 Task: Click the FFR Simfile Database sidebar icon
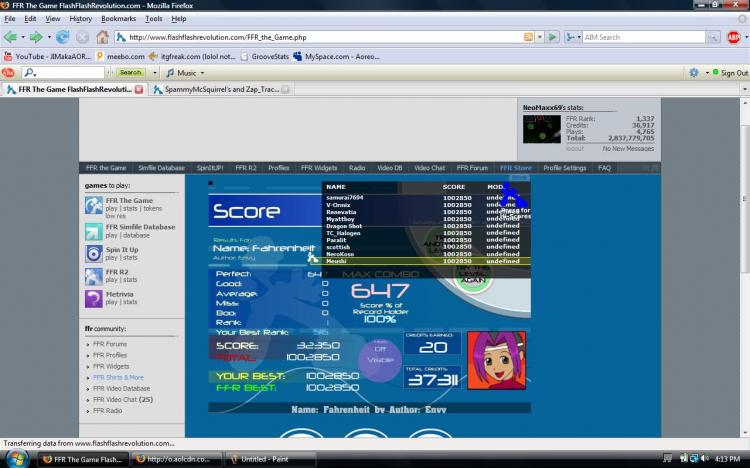94,231
